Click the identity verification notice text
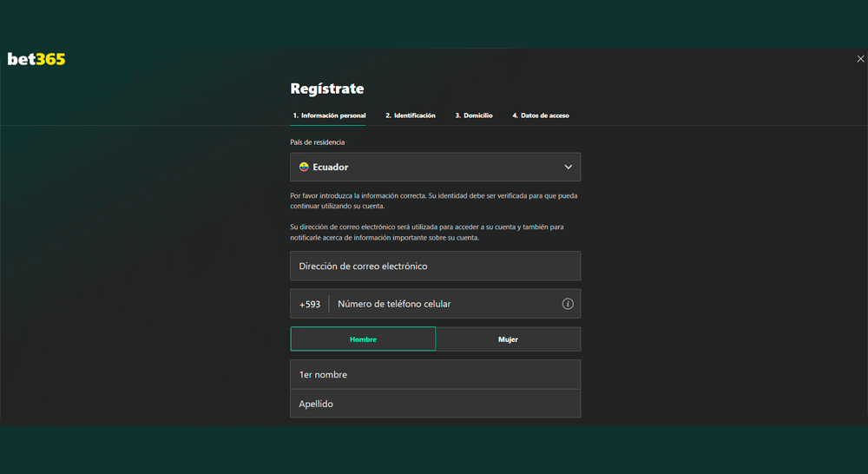 pyautogui.click(x=433, y=201)
